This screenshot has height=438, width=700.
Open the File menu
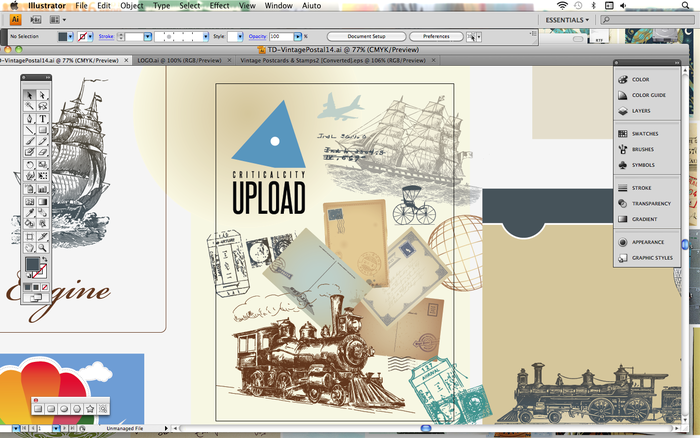(81, 6)
